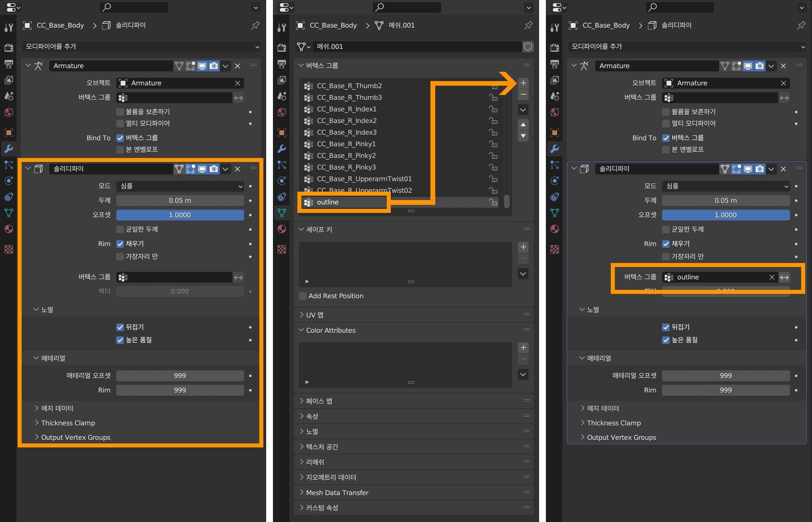Open mesh data-block browse dropdown
The height and width of the screenshot is (522, 812).
pyautogui.click(x=303, y=47)
